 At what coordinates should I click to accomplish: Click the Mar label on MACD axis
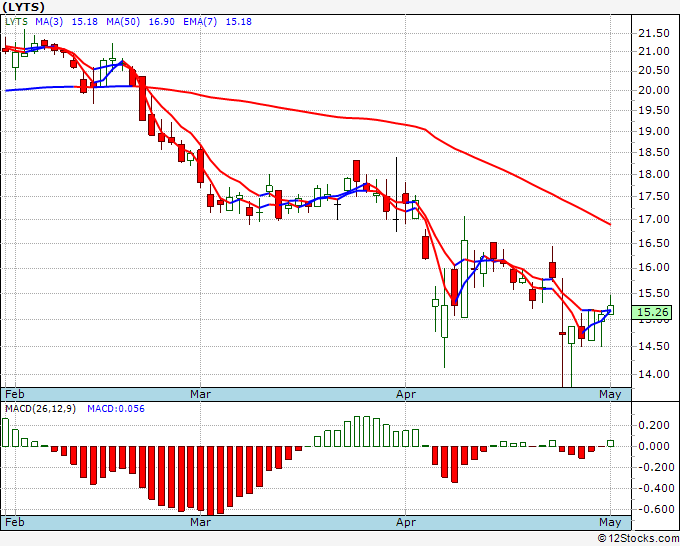[x=200, y=522]
